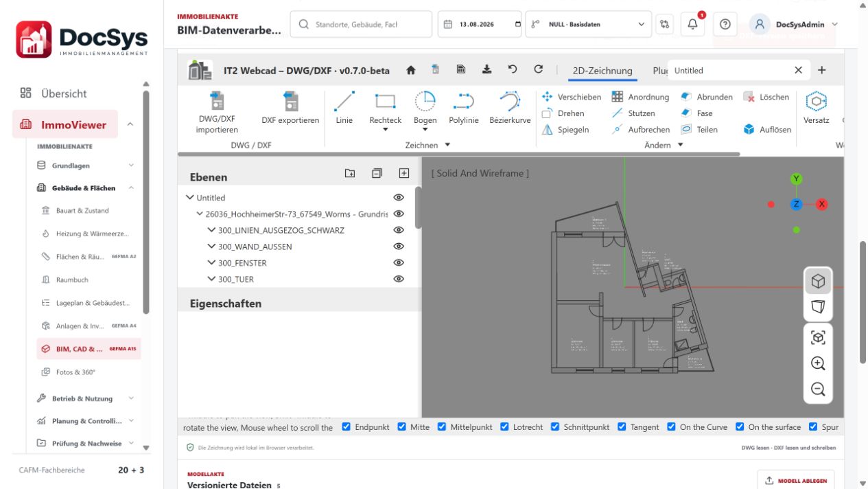Open the Bogen tool dropdown
This screenshot has width=868, height=489.
[x=425, y=130]
